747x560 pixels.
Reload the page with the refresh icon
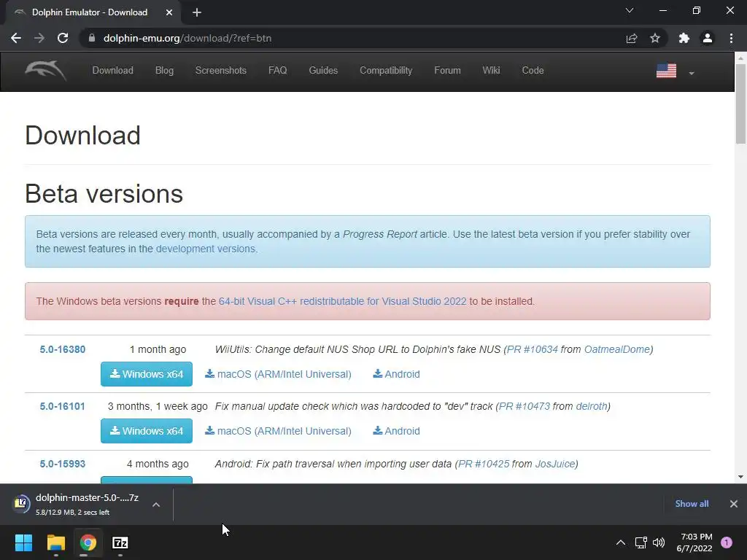tap(63, 38)
